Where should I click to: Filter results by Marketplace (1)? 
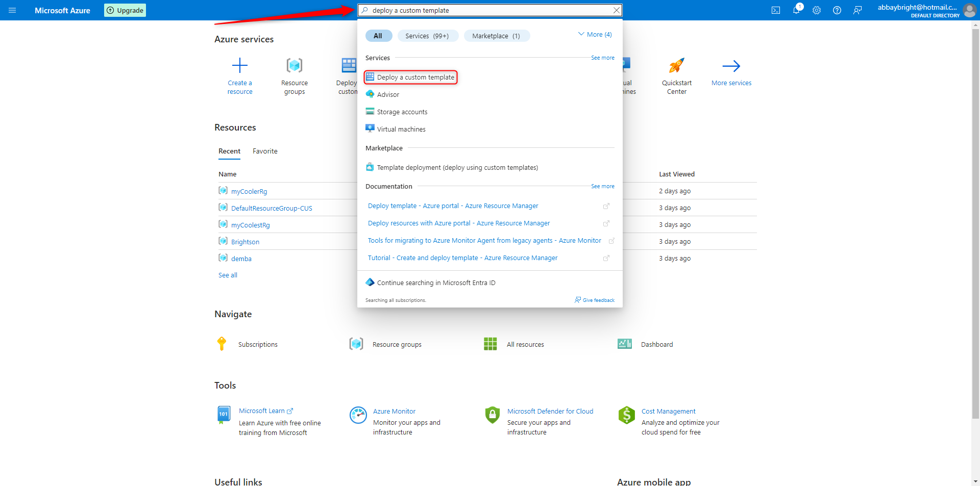[x=496, y=36]
